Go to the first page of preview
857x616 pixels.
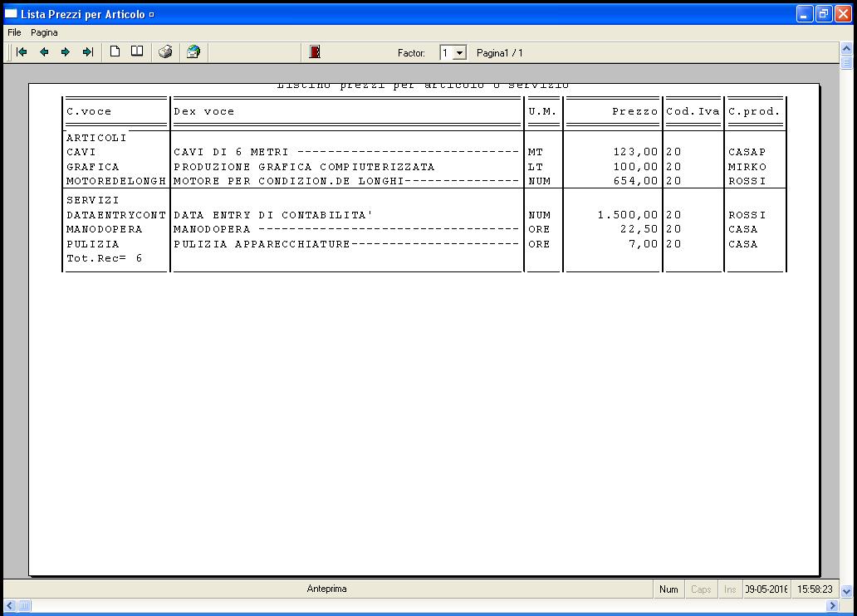pyautogui.click(x=22, y=52)
